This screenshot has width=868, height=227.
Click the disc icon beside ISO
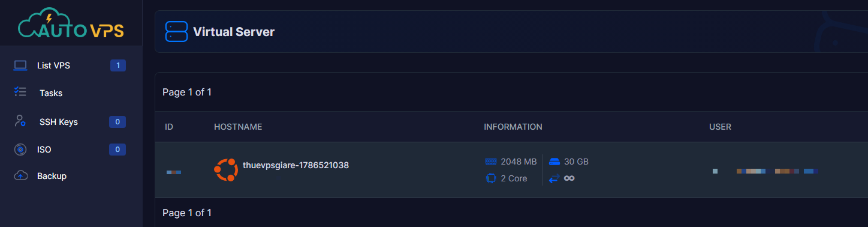pos(20,149)
